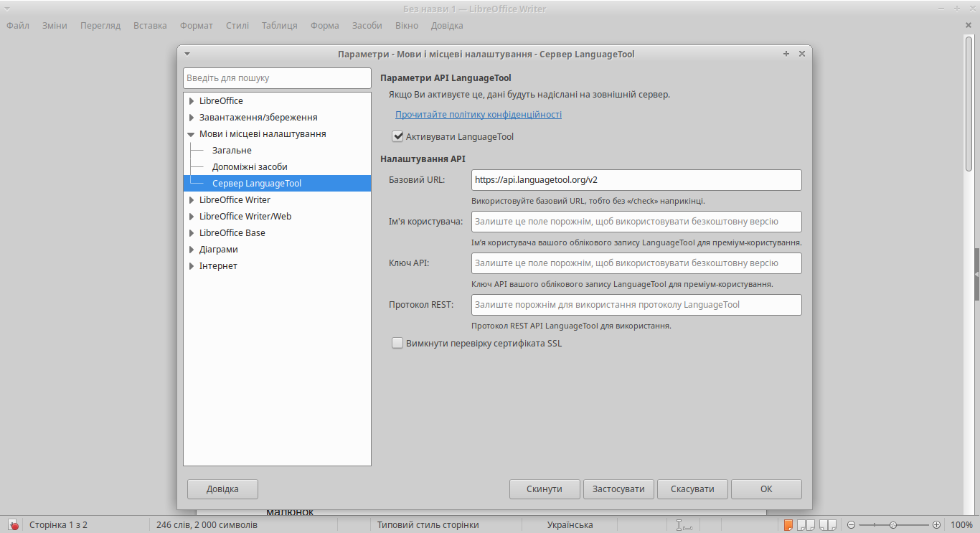Select Загальне in the options tree
The height and width of the screenshot is (533, 980).
pos(232,151)
